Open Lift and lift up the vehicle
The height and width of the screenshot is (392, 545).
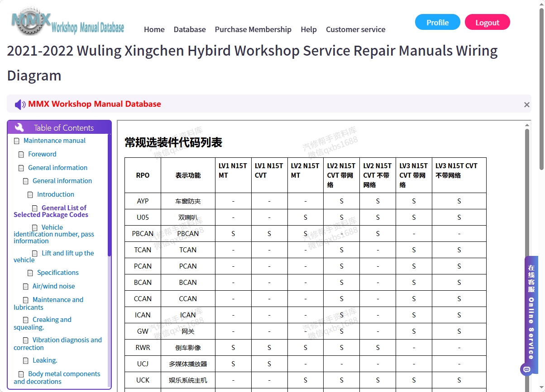54,256
